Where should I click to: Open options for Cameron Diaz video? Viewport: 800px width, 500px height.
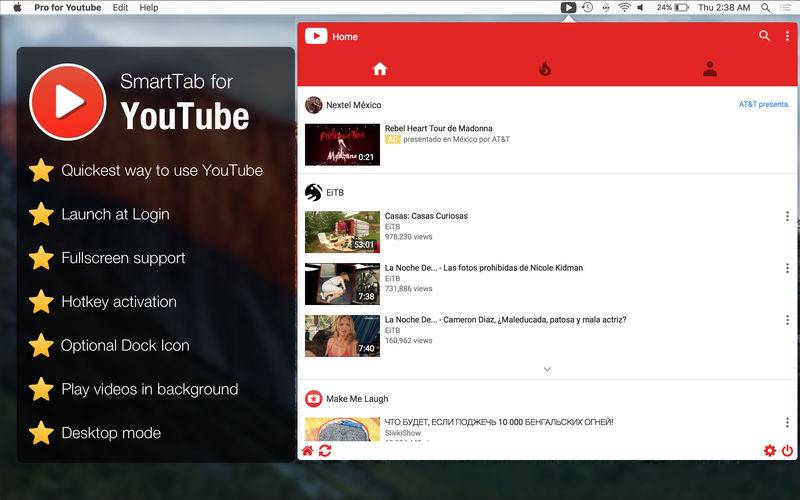787,320
